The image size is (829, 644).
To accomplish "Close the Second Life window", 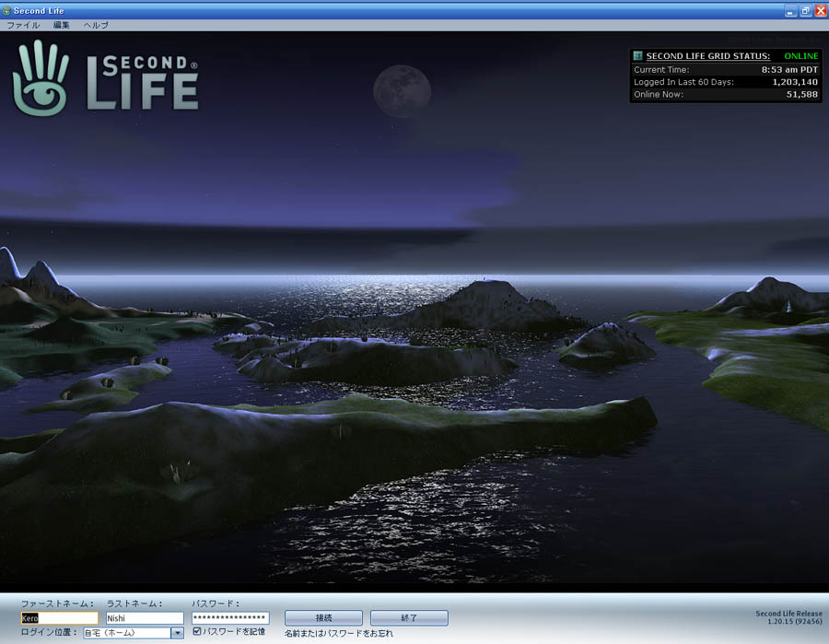I will point(821,10).
